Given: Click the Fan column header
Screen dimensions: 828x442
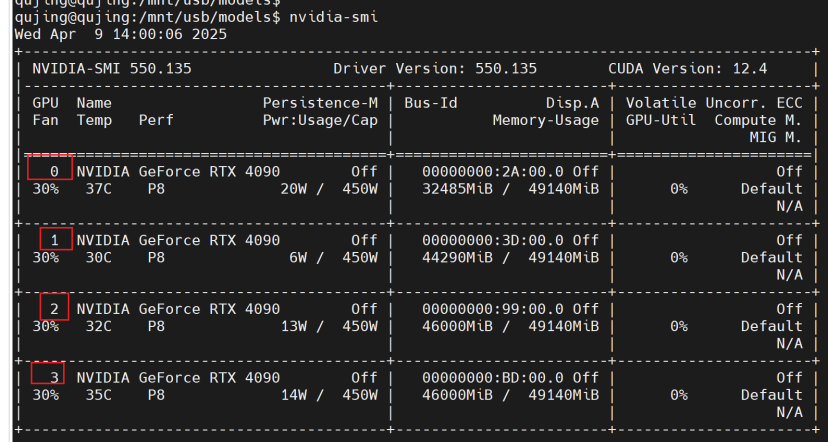Looking at the screenshot, I should pyautogui.click(x=45, y=120).
